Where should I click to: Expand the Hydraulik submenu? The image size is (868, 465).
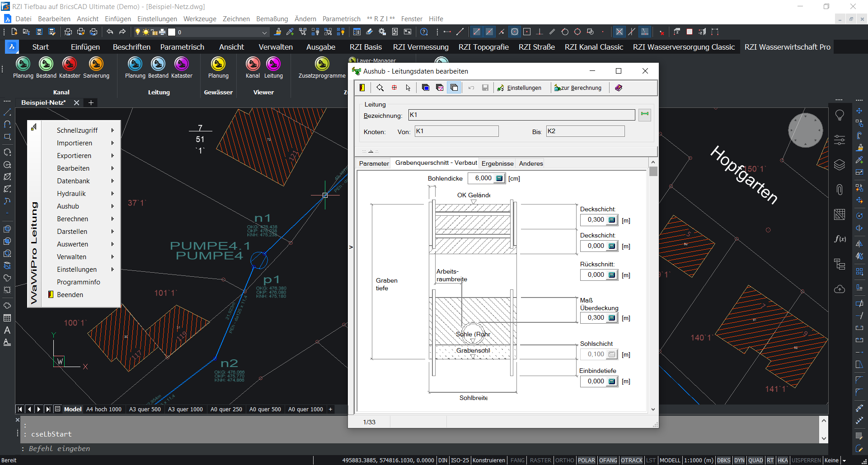point(81,193)
